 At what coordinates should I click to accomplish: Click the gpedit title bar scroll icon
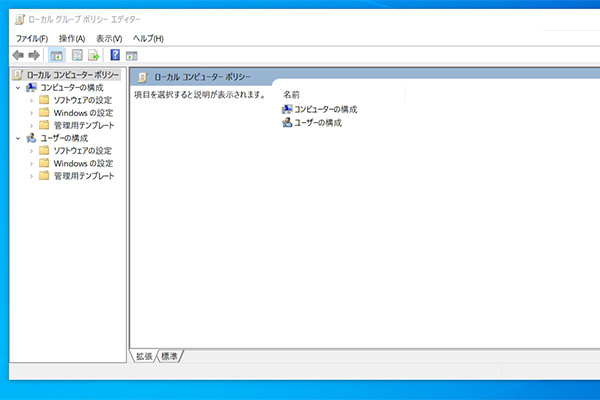pos(20,19)
